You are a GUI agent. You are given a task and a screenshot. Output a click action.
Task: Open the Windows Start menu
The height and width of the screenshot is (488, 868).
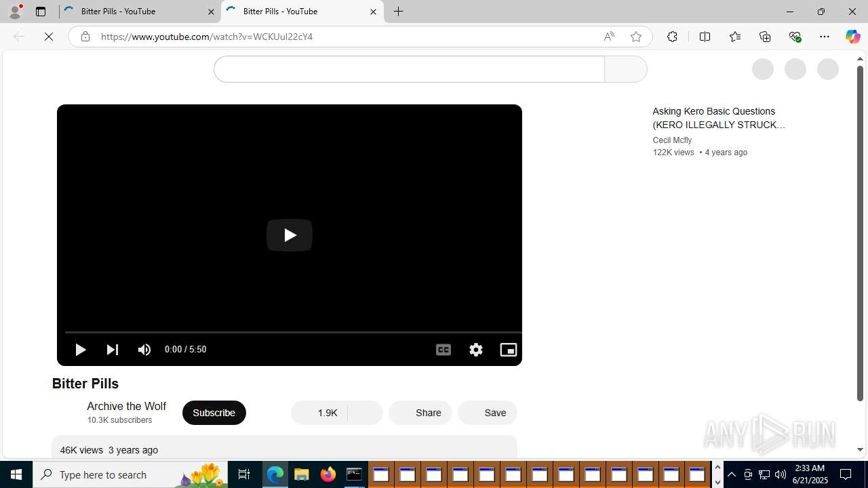coord(16,474)
